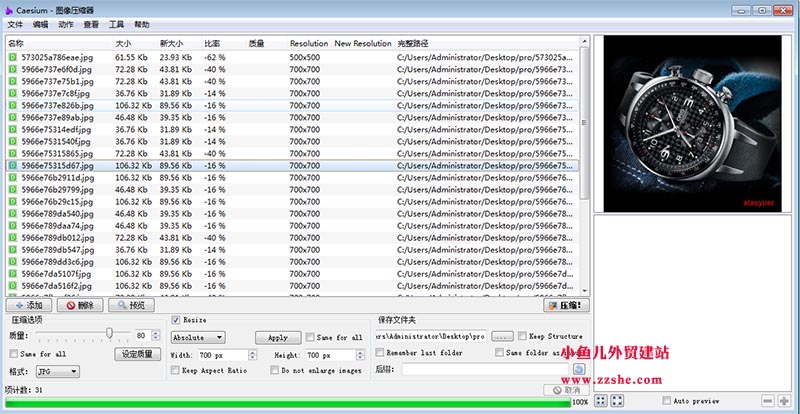Image resolution: width=800 pixels, height=414 pixels.
Task: Open the 文件 menu
Action: pos(15,23)
